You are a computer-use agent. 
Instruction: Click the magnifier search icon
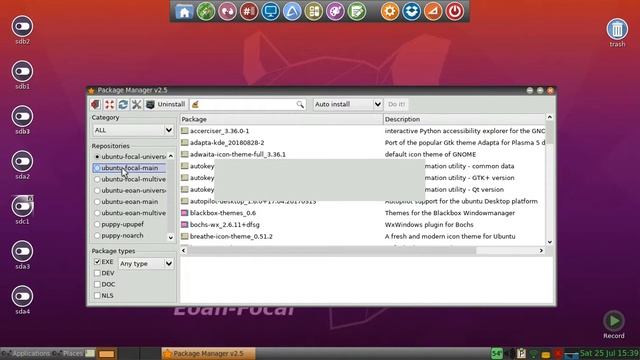[x=300, y=104]
